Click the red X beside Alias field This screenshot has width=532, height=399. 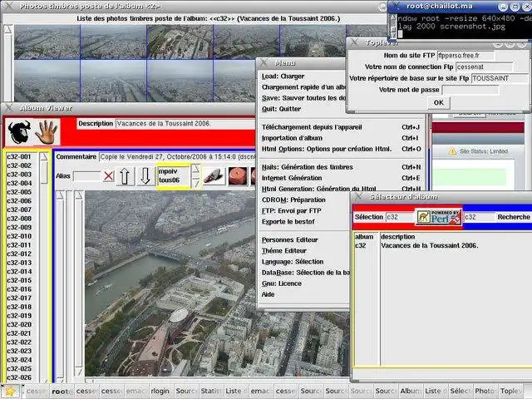click(108, 176)
